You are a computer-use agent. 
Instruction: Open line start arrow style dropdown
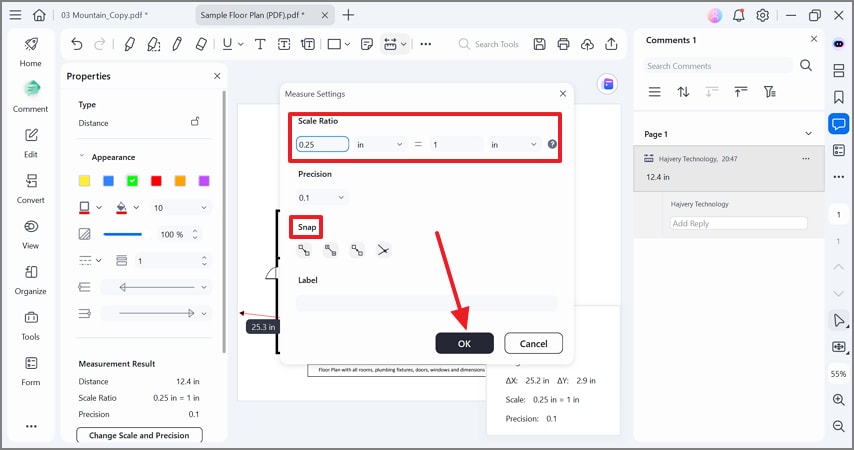(156, 287)
